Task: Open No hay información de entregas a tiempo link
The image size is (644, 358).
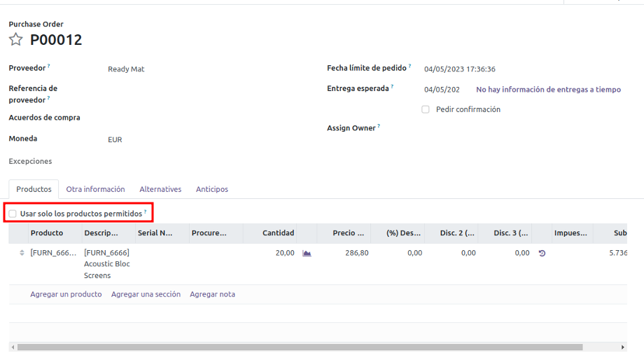Action: point(548,89)
